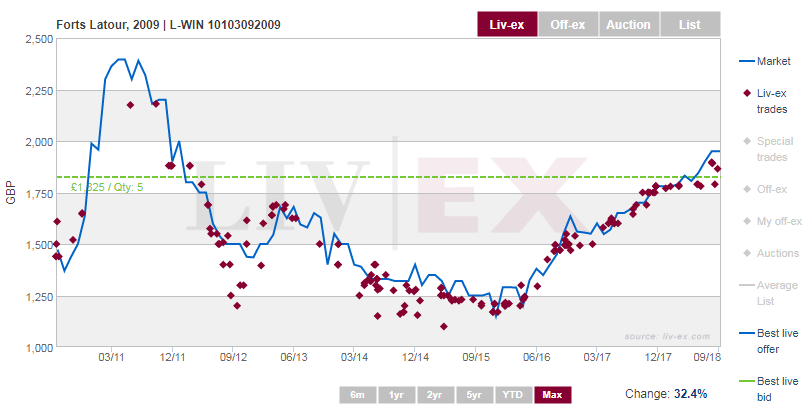This screenshot has height=417, width=809.
Task: Click the £1,825 / Qty: 5 bid label
Action: [x=107, y=187]
